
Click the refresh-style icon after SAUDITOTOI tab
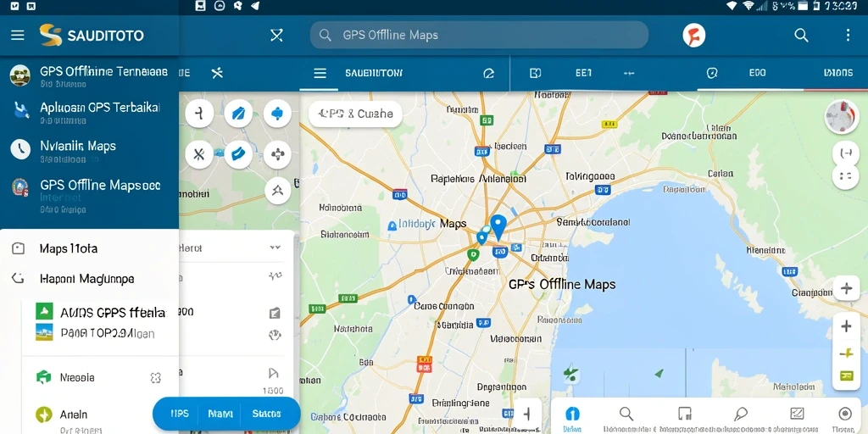(488, 73)
